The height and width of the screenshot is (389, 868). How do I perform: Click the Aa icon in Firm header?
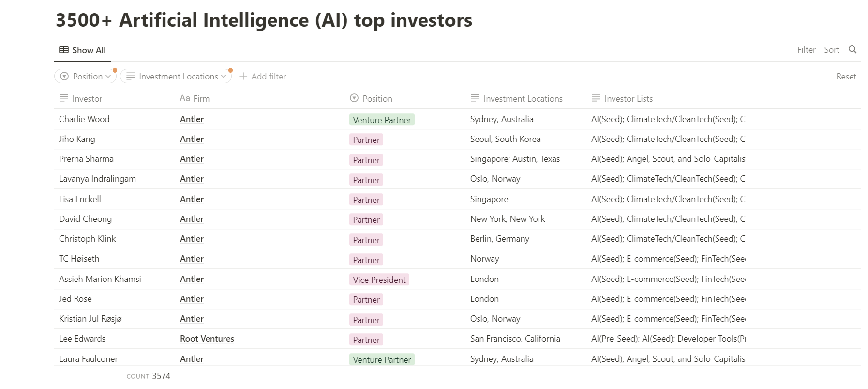[x=185, y=98]
